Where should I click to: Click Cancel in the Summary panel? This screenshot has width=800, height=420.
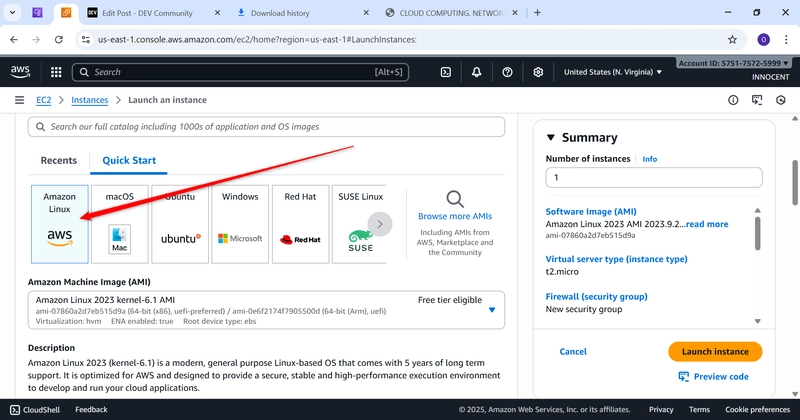573,352
